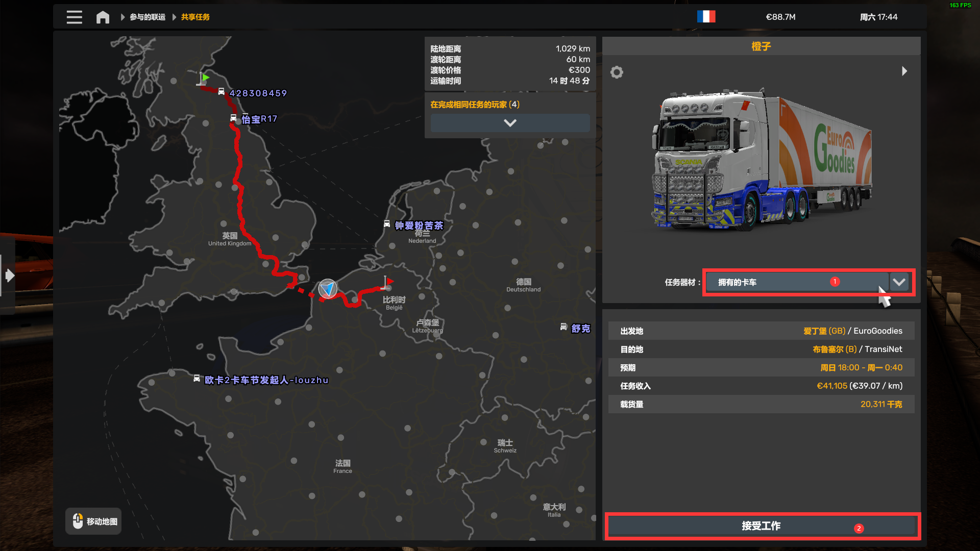980x551 pixels.
Task: Click player truck icon for 怡宝R17
Action: pos(233,118)
